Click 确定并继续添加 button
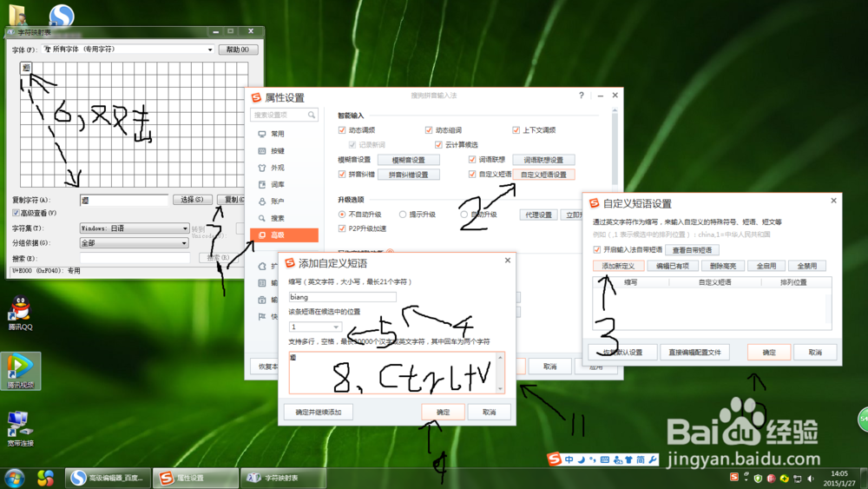868x489 pixels. [319, 412]
